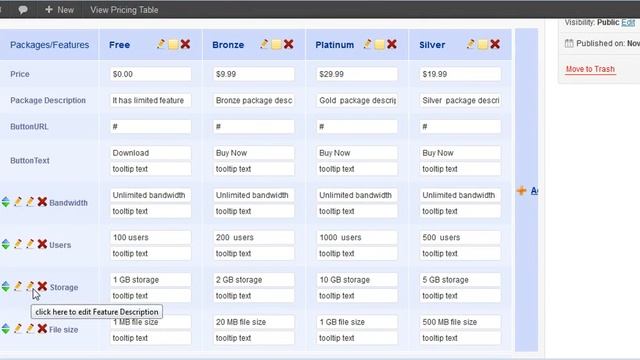Click the Package Description row label
Viewport: 640px width, 360px height.
(x=48, y=100)
